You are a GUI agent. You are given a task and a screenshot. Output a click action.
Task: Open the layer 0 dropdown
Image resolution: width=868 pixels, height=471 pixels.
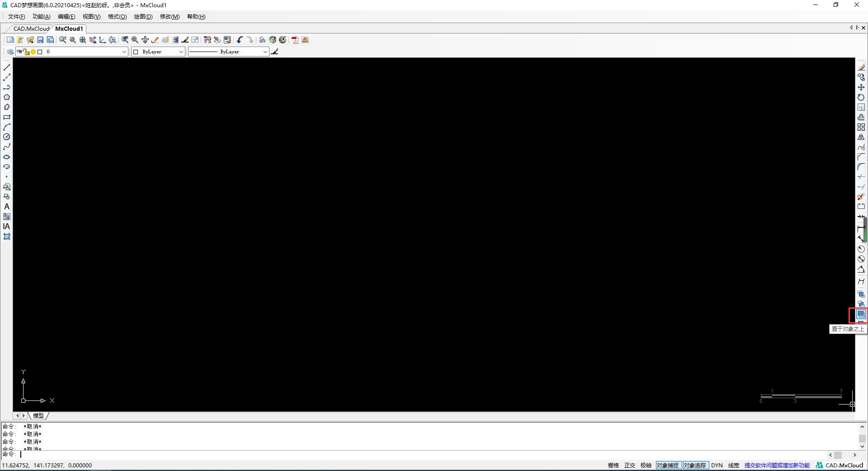coord(124,52)
